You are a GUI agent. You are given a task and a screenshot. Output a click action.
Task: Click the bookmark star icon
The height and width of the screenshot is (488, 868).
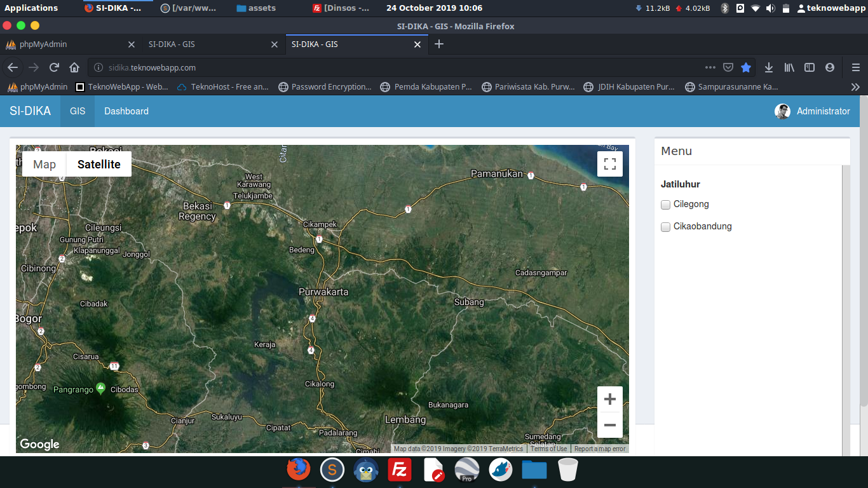[746, 67]
